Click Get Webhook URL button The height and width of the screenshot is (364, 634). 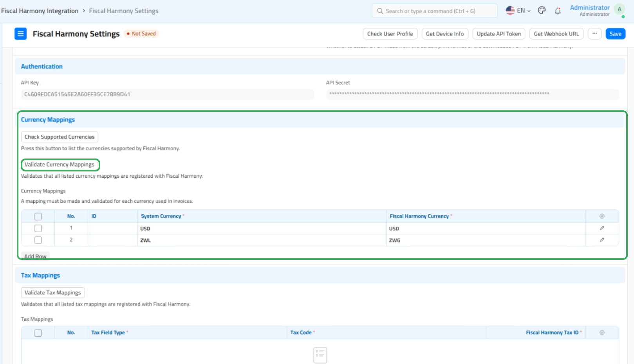click(556, 34)
